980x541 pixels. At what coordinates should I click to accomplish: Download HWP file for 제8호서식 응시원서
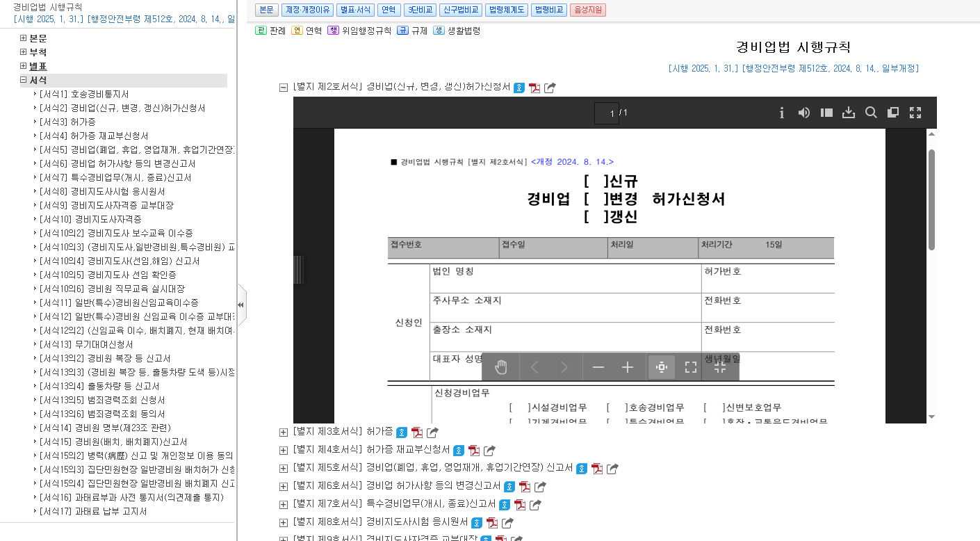coord(477,523)
